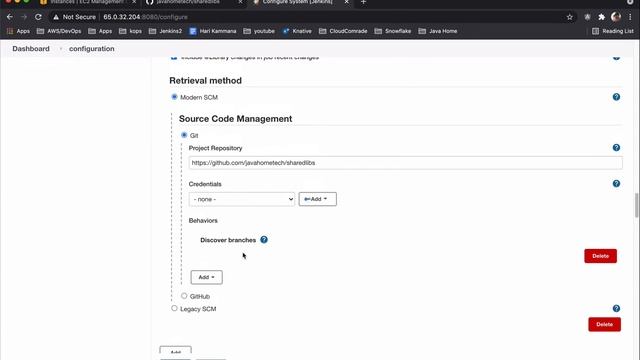Open help icon beside Credentials
Screen dimensions: 640x360
(x=616, y=184)
